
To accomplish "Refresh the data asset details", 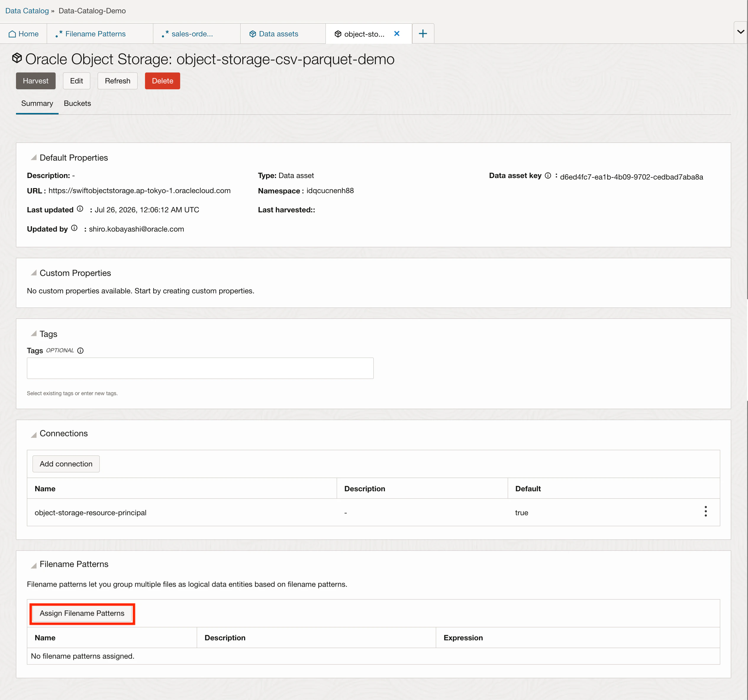I will pos(117,81).
